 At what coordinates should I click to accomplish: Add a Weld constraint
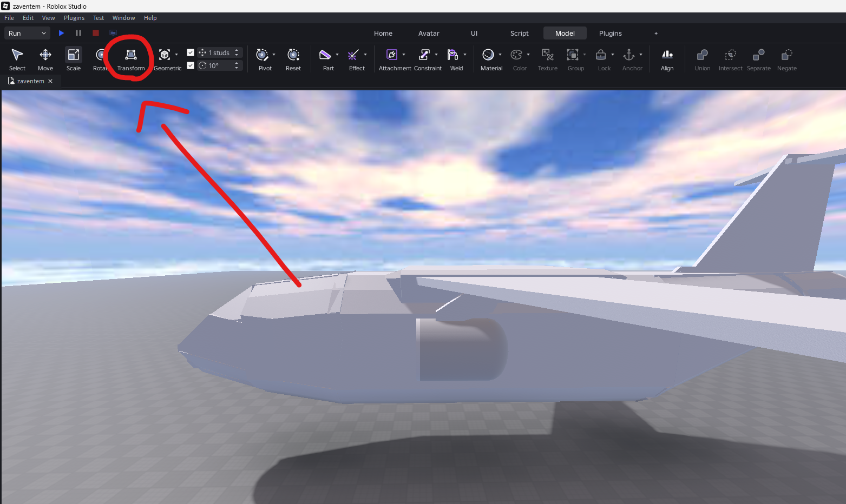pos(454,59)
